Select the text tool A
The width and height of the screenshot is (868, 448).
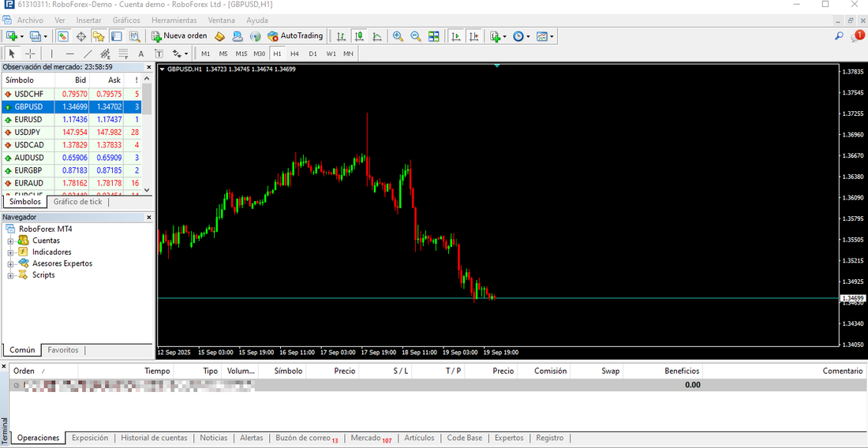coord(140,54)
